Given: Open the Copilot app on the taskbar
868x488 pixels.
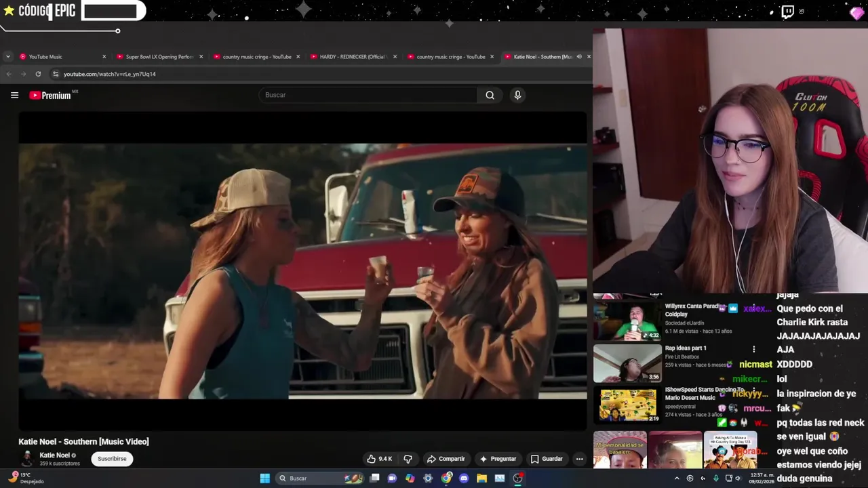Looking at the screenshot, I should coord(410,478).
